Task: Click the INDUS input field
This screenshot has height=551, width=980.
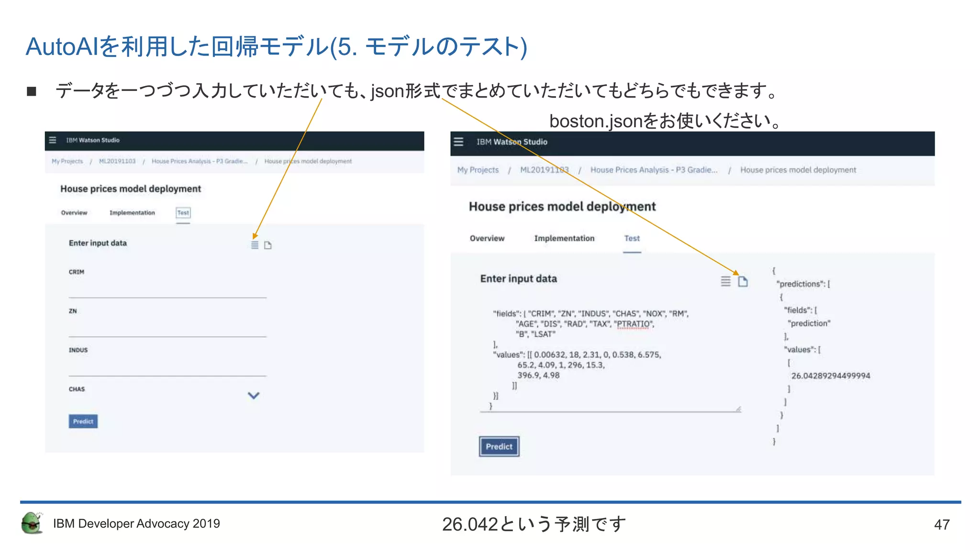Action: pos(167,368)
